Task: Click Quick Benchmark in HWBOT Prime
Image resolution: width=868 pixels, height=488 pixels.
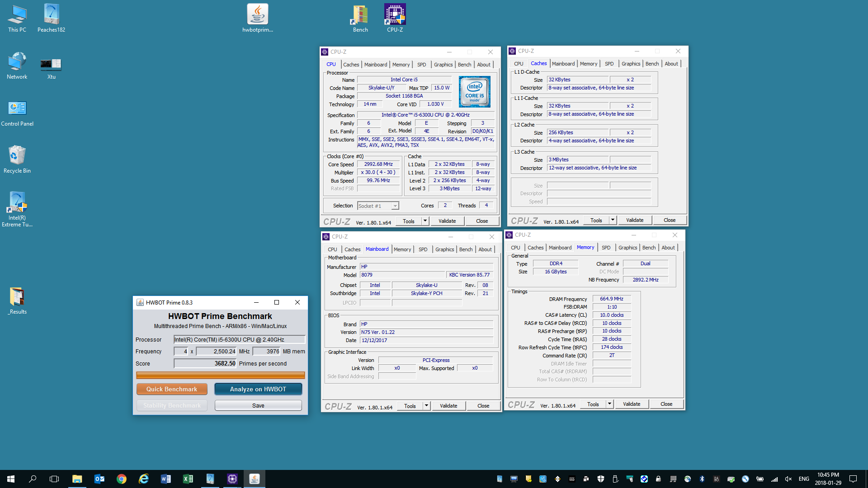Action: pyautogui.click(x=172, y=389)
